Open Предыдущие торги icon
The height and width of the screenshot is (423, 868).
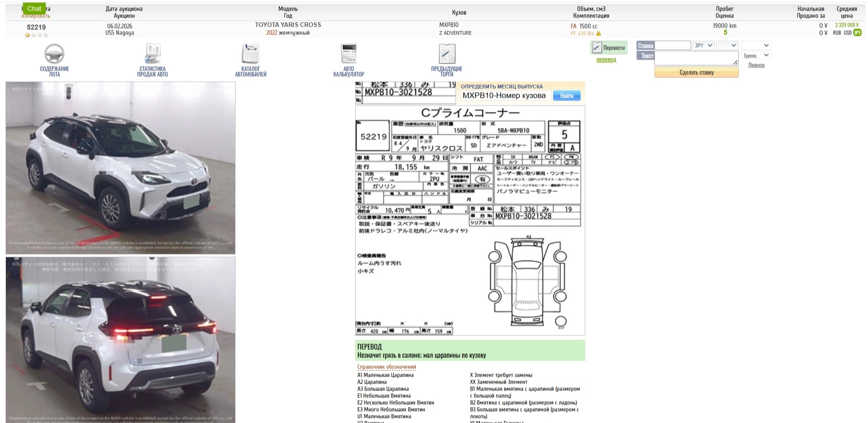click(x=447, y=54)
